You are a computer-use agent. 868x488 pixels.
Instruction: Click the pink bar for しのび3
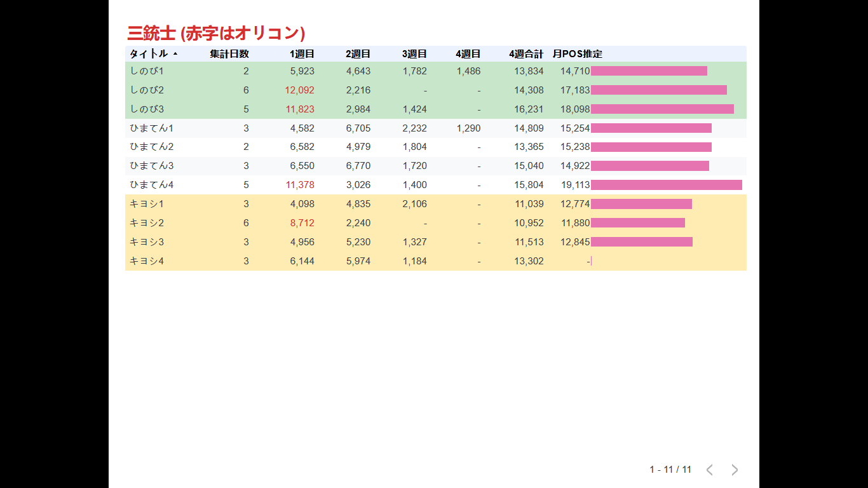click(x=662, y=109)
